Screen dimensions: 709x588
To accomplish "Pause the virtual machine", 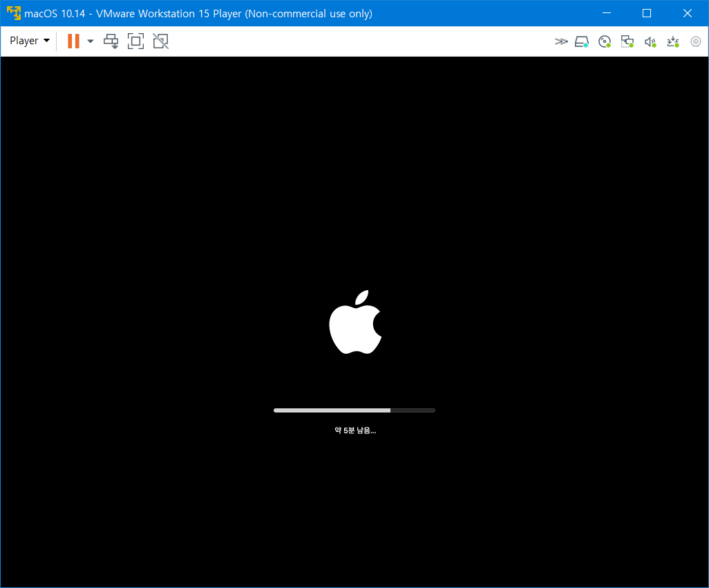I will [73, 41].
